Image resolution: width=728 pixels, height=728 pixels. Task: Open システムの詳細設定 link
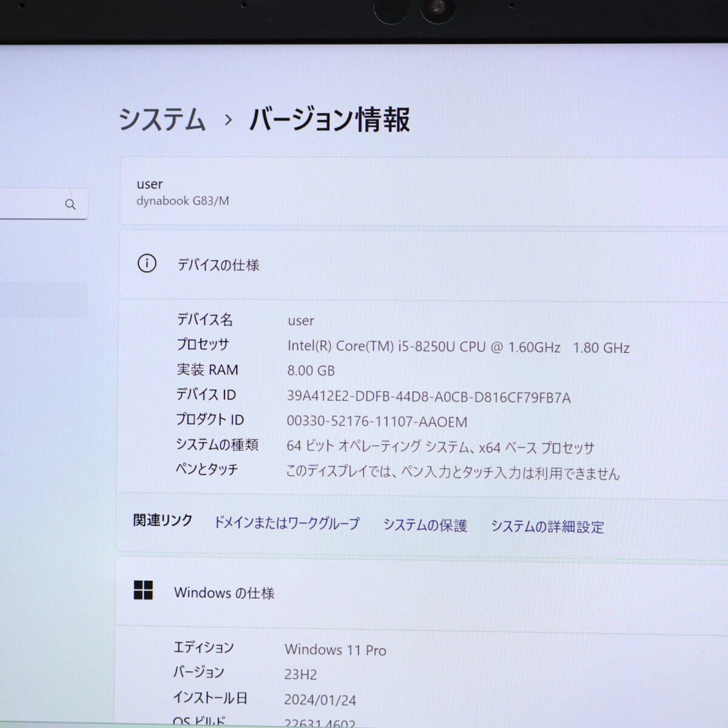pyautogui.click(x=547, y=527)
